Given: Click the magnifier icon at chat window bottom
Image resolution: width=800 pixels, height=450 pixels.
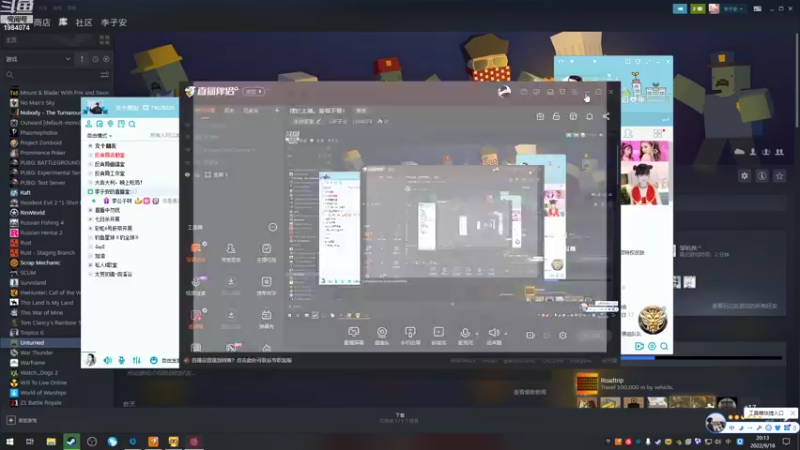Looking at the screenshot, I should [x=664, y=346].
